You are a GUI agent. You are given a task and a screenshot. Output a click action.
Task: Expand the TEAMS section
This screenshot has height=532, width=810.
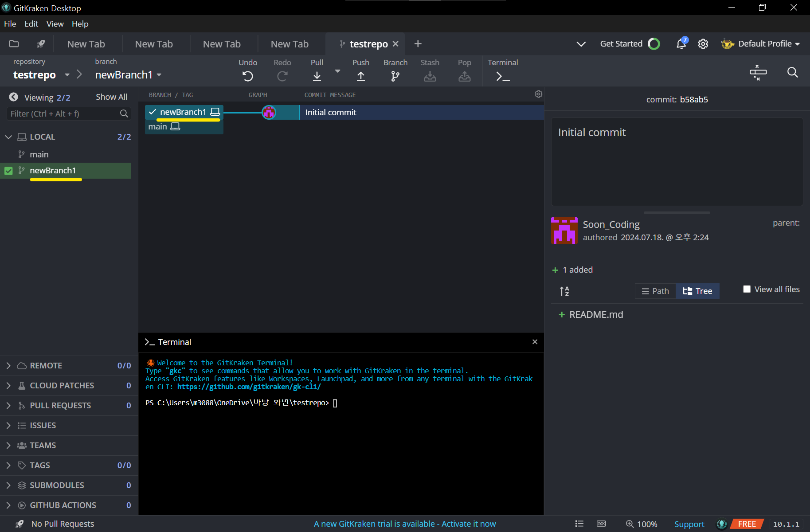pyautogui.click(x=8, y=446)
